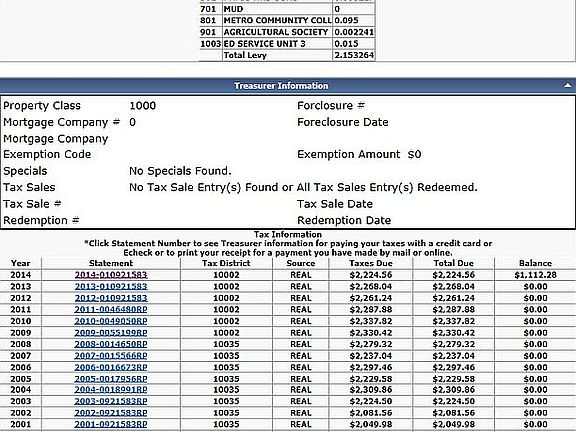The height and width of the screenshot is (432, 576).
Task: Click the Year column header
Action: point(21,263)
